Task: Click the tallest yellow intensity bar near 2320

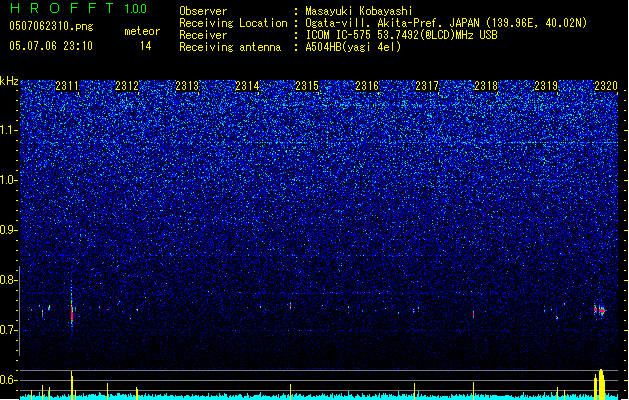Action: [x=601, y=384]
